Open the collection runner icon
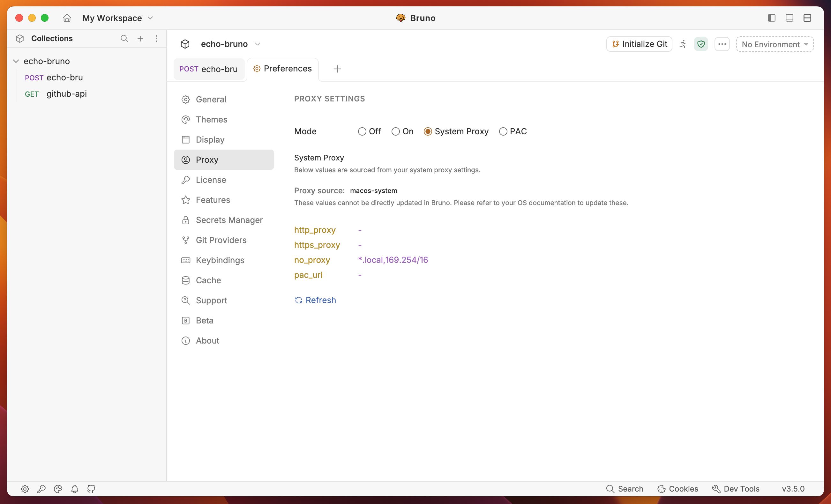Image resolution: width=831 pixels, height=504 pixels. (683, 44)
